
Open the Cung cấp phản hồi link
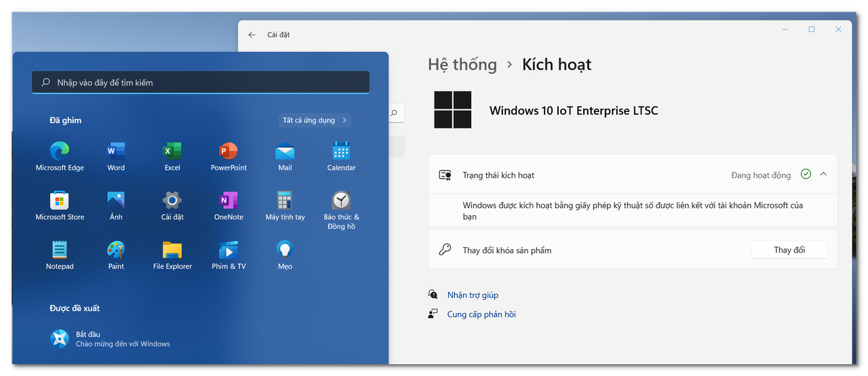coord(481,314)
